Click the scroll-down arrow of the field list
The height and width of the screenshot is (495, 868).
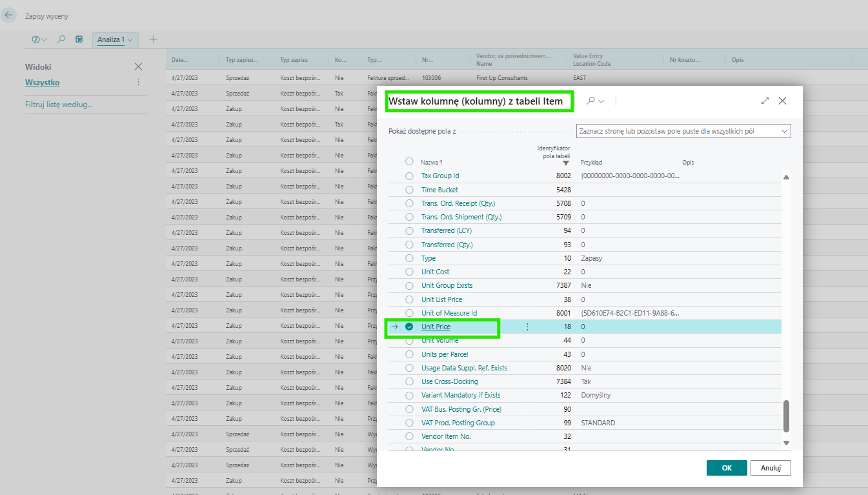[786, 443]
